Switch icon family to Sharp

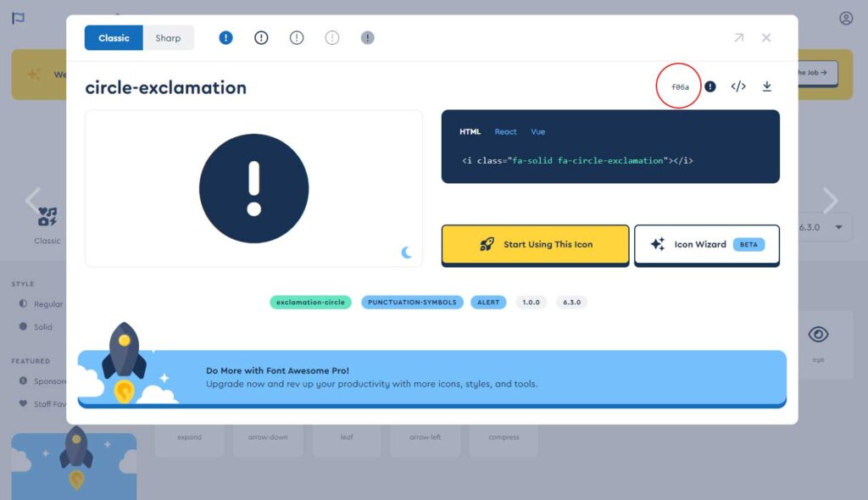[168, 38]
